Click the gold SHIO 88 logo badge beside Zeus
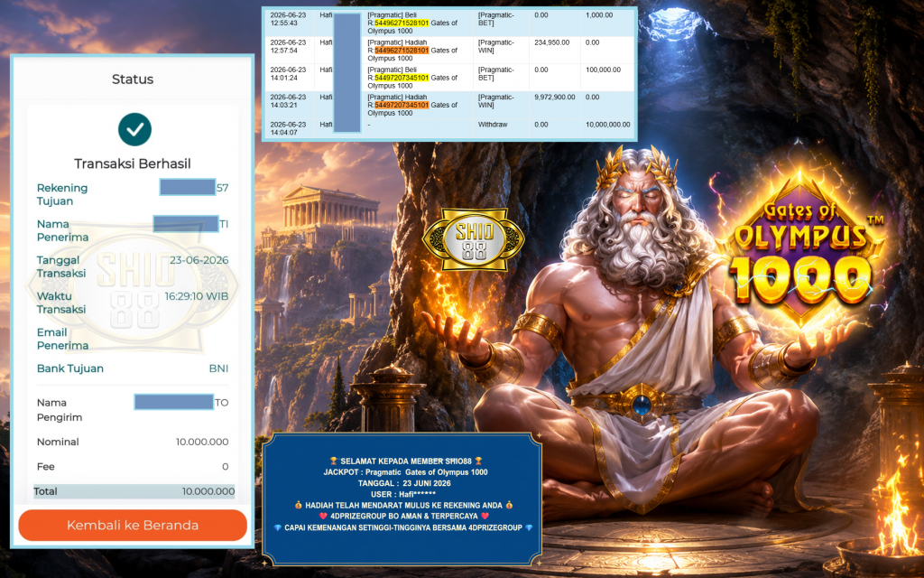This screenshot has width=924, height=578. [474, 239]
